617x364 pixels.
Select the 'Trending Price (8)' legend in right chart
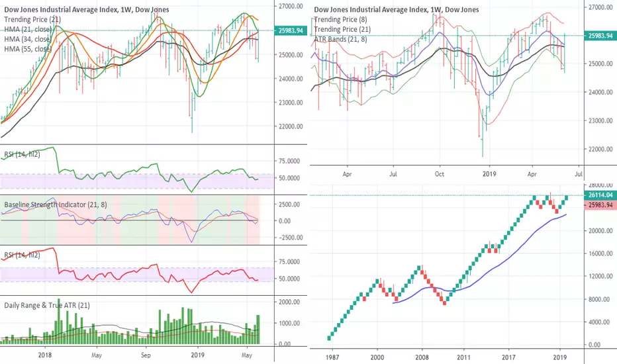pyautogui.click(x=340, y=19)
